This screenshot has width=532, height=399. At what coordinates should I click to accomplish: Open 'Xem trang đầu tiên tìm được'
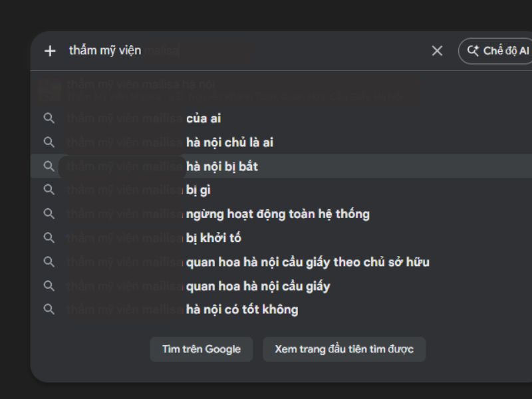coord(344,348)
